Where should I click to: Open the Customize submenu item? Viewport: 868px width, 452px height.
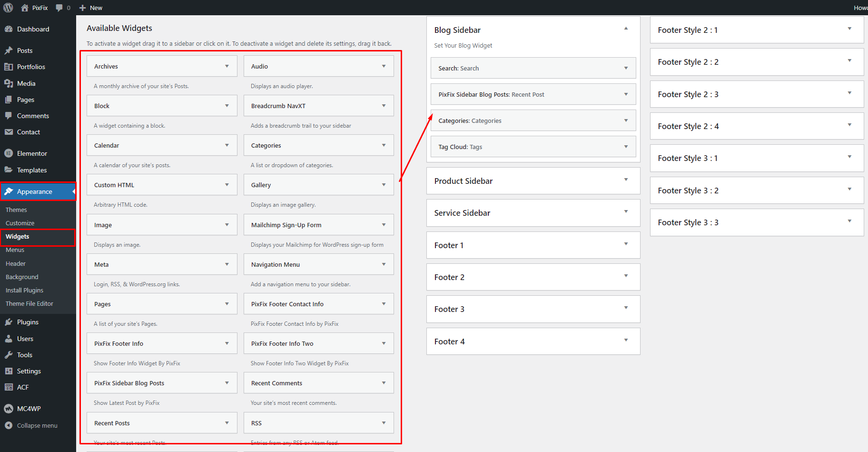20,223
